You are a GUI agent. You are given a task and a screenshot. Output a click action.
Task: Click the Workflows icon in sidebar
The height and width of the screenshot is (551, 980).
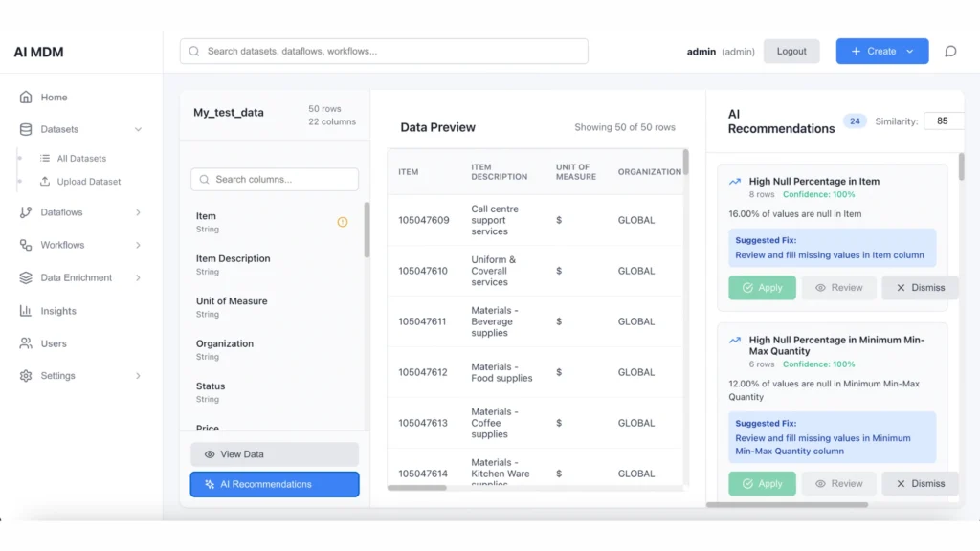click(26, 246)
